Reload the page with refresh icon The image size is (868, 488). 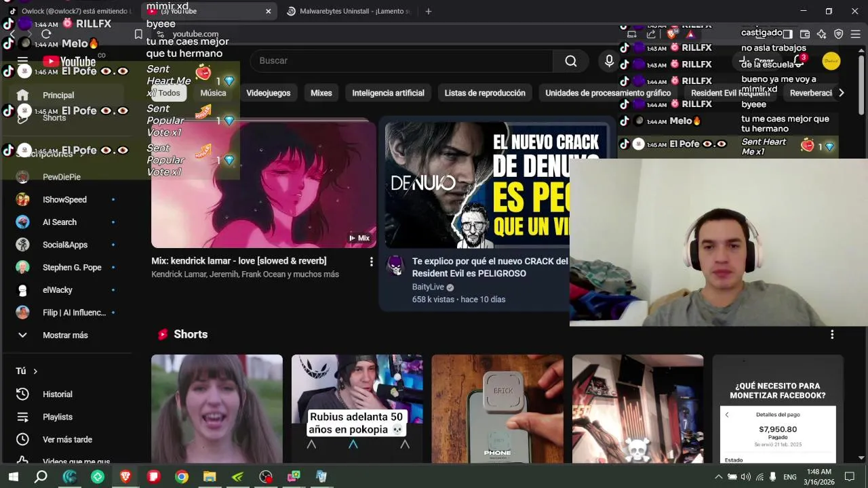point(46,34)
